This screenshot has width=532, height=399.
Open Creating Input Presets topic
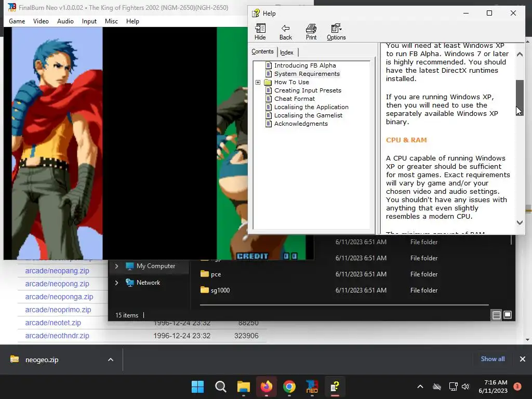pyautogui.click(x=308, y=90)
